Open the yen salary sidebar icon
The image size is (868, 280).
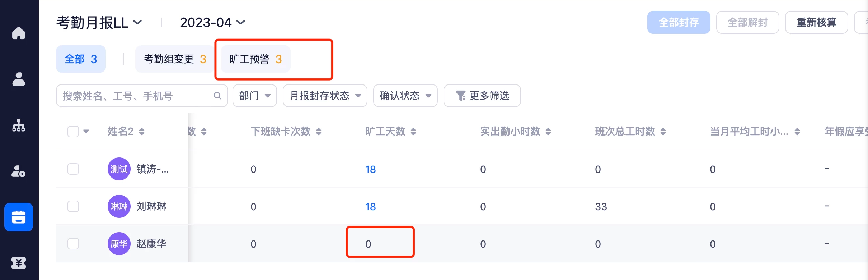click(19, 263)
